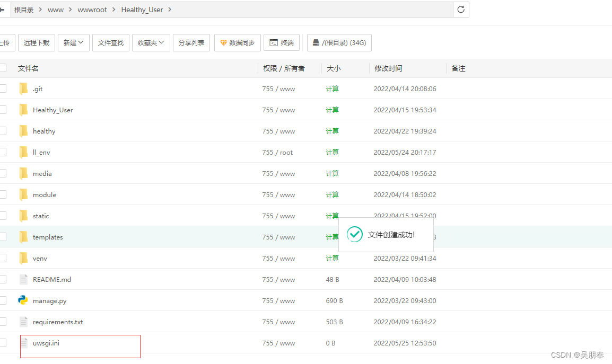Tick the checkbox for the templates row
Viewport: 612px width, 364px height.
[3, 236]
